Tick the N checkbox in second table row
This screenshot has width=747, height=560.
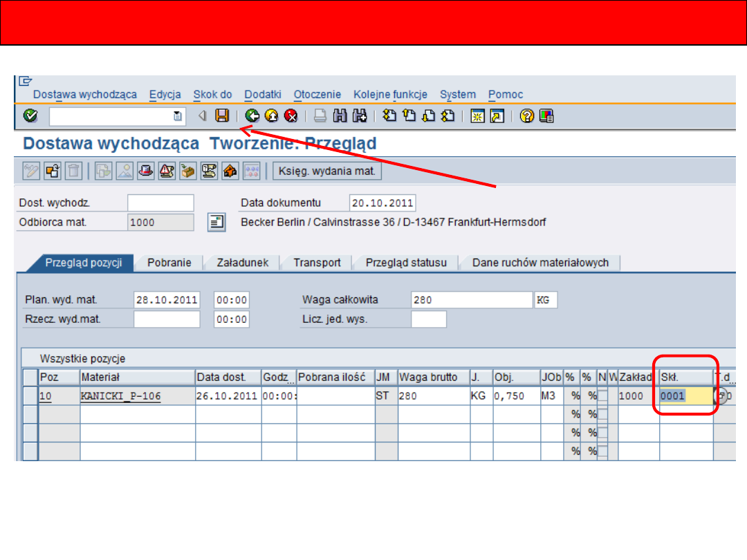coord(602,414)
